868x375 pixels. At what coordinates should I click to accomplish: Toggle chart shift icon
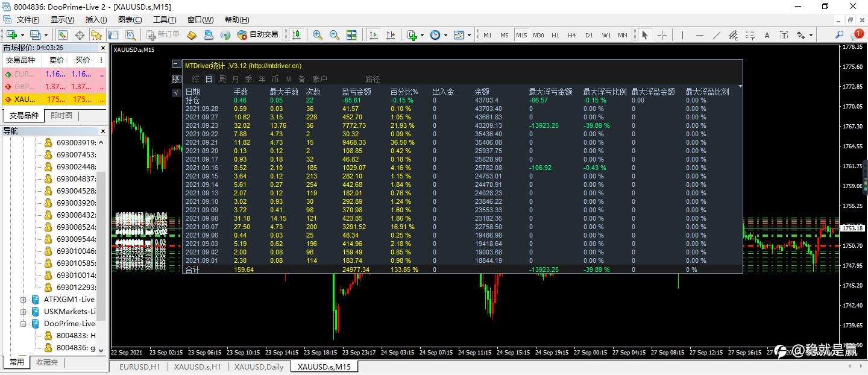(390, 35)
